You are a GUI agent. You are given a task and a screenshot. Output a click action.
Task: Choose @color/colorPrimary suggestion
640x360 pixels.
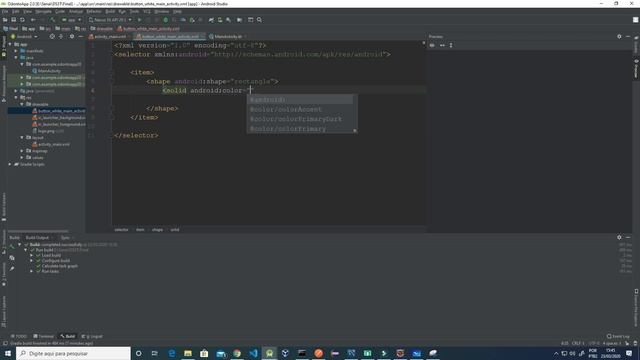(300, 129)
